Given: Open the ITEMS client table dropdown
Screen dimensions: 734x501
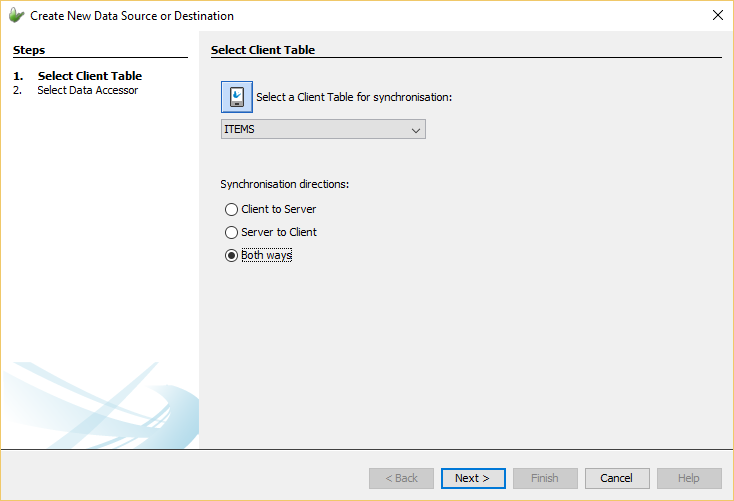Looking at the screenshot, I should pos(322,129).
